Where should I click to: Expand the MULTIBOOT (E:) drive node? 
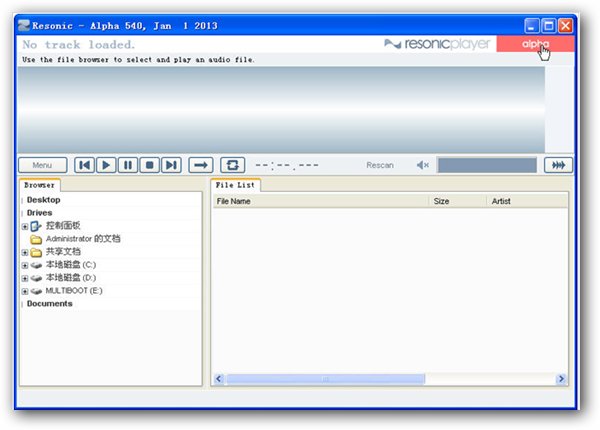click(25, 292)
